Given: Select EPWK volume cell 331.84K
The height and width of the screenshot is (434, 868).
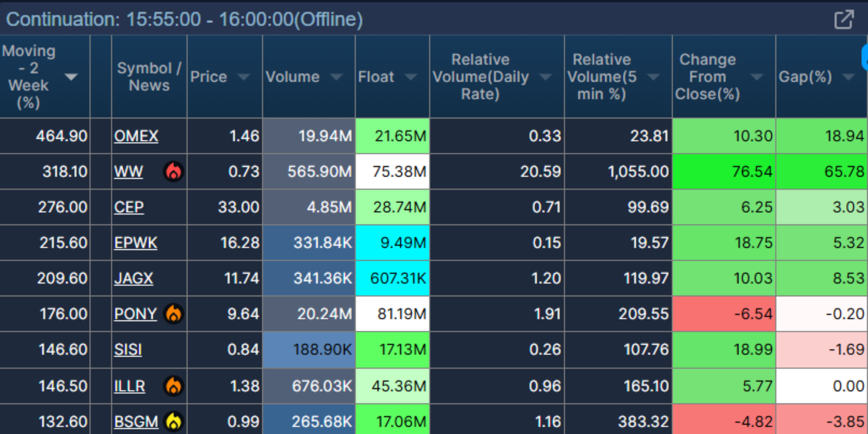Looking at the screenshot, I should click(x=309, y=243).
